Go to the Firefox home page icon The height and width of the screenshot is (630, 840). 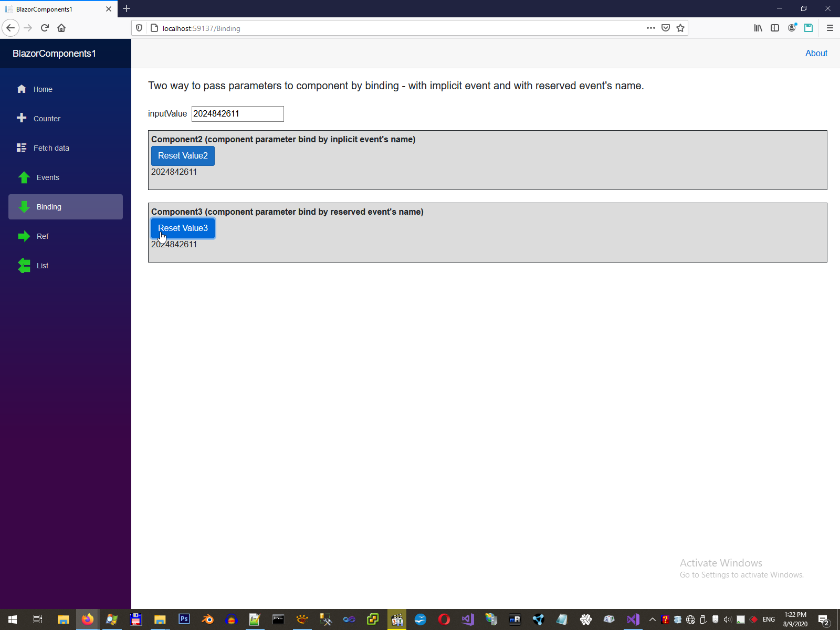tap(61, 28)
